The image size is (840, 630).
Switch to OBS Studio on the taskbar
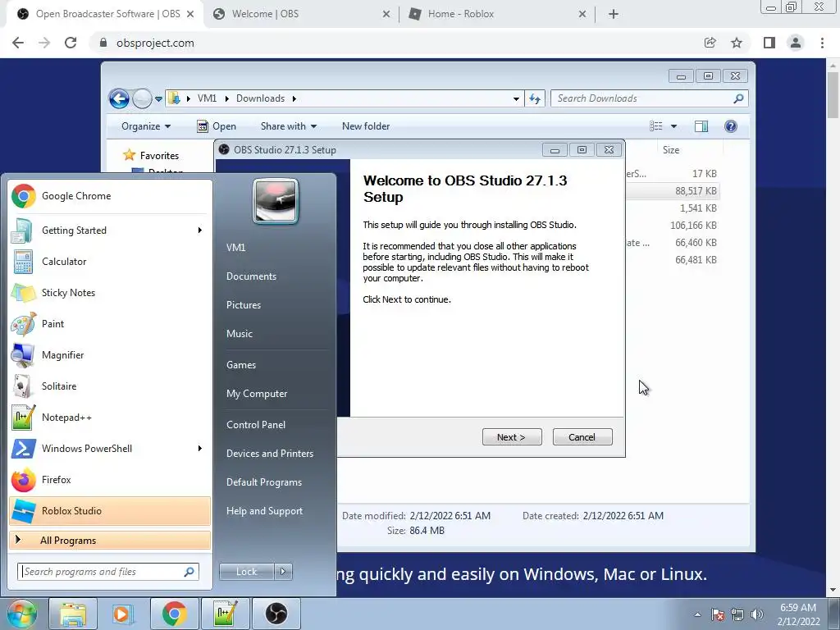pos(276,614)
